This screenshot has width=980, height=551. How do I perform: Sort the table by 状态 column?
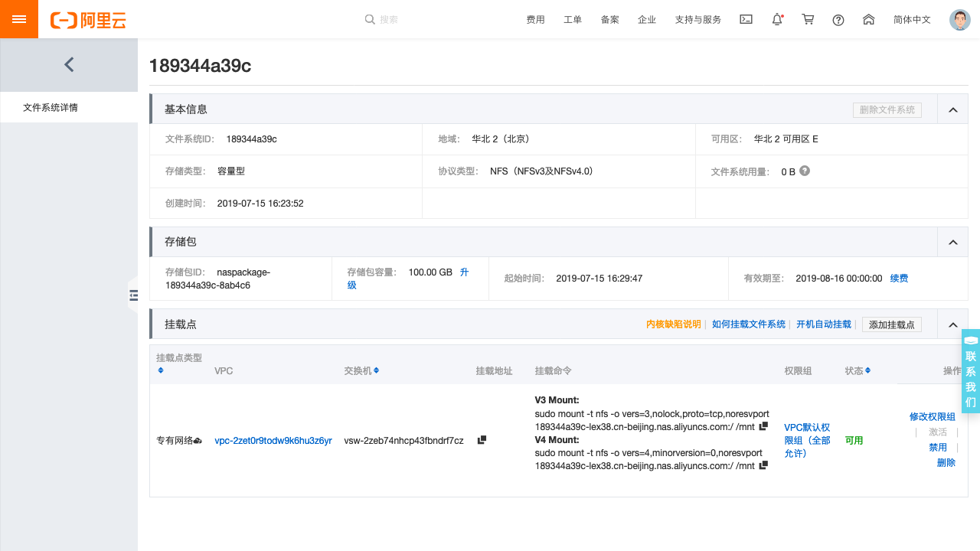click(x=869, y=370)
